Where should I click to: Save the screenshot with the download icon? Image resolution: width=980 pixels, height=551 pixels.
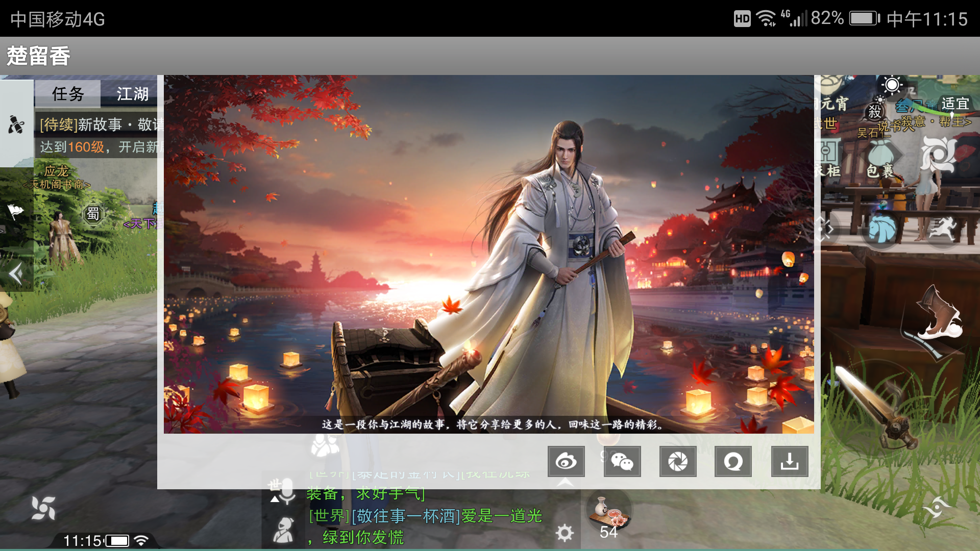(789, 462)
